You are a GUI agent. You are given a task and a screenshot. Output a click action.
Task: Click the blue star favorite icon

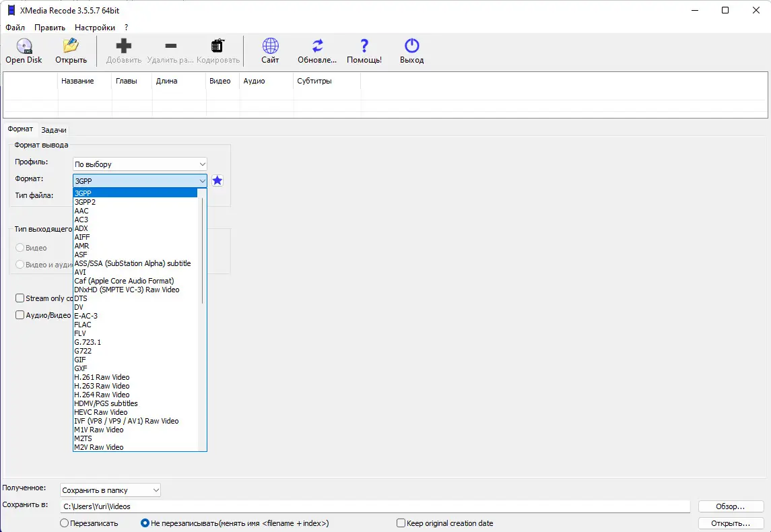coord(217,181)
